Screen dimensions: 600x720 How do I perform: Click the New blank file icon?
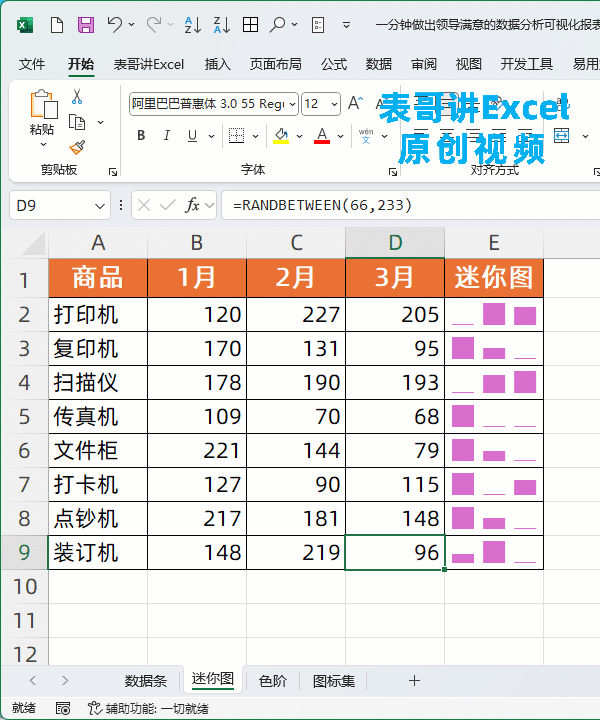[58, 25]
